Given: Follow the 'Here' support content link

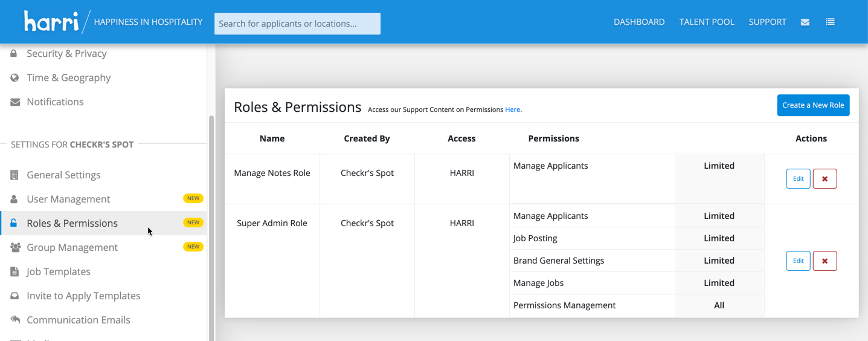Looking at the screenshot, I should click(x=512, y=109).
